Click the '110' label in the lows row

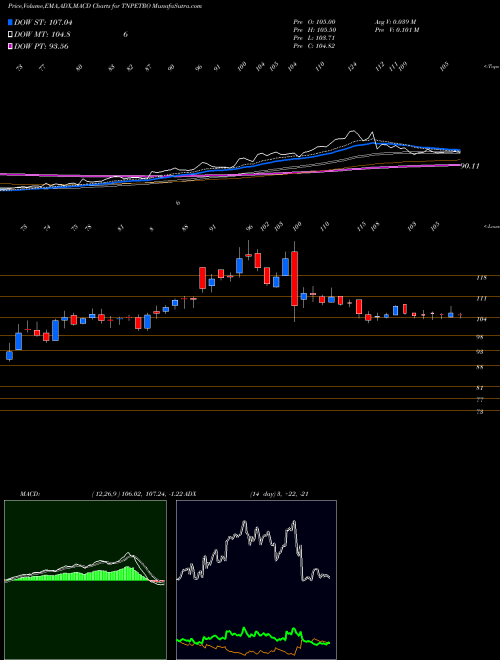tap(324, 227)
